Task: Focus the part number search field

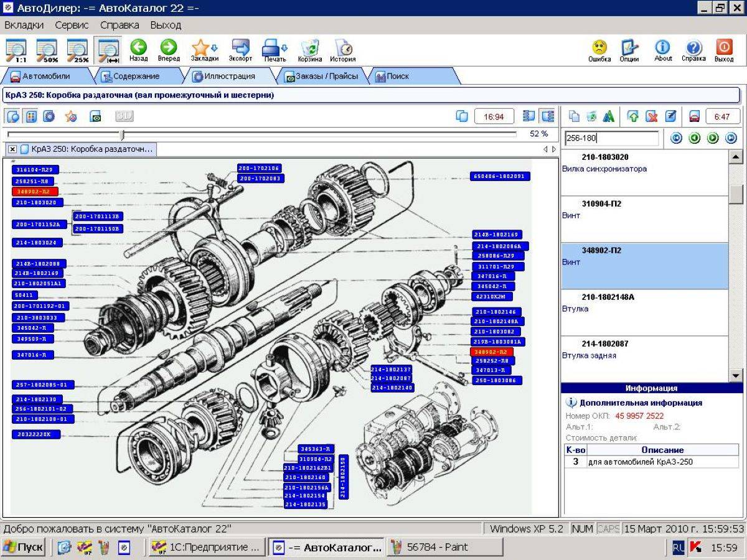Action: pyautogui.click(x=611, y=138)
